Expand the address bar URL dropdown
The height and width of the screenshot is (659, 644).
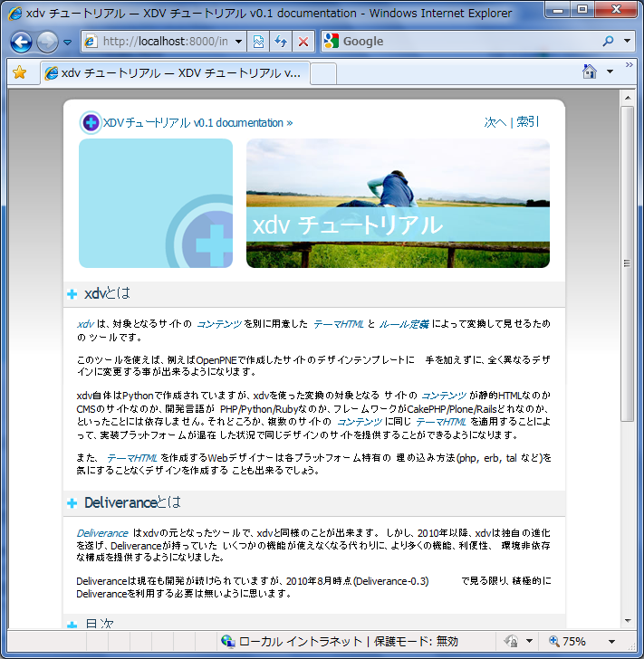(238, 42)
